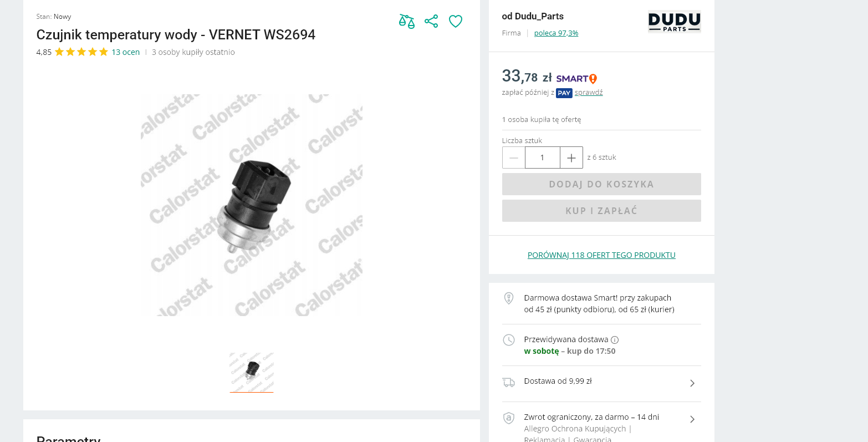
Task: Decrease quantity with minus button
Action: pyautogui.click(x=514, y=158)
